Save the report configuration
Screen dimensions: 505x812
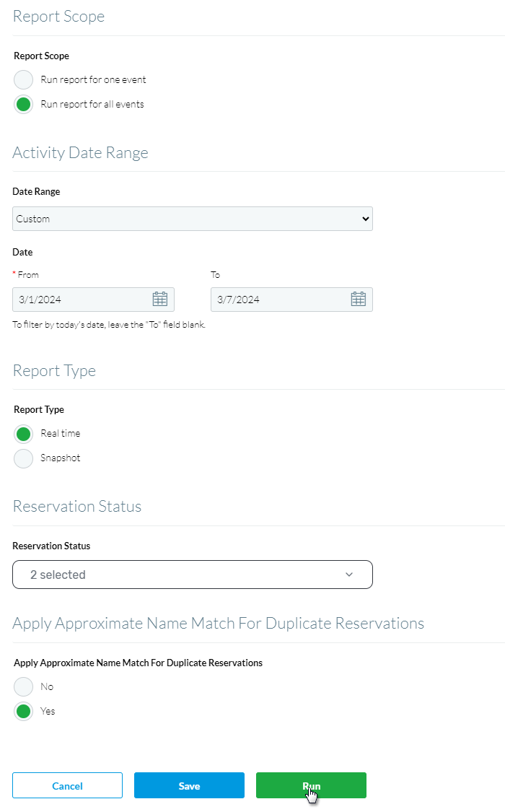pos(189,785)
